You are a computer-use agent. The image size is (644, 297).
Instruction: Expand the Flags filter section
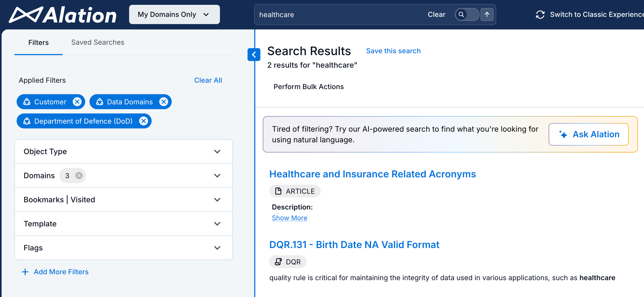(217, 248)
